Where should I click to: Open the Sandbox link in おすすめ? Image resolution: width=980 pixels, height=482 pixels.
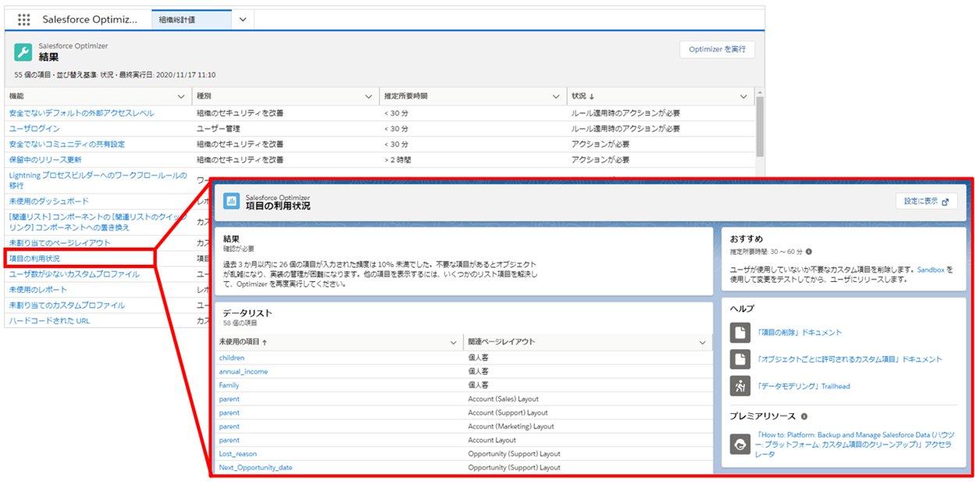click(x=931, y=269)
